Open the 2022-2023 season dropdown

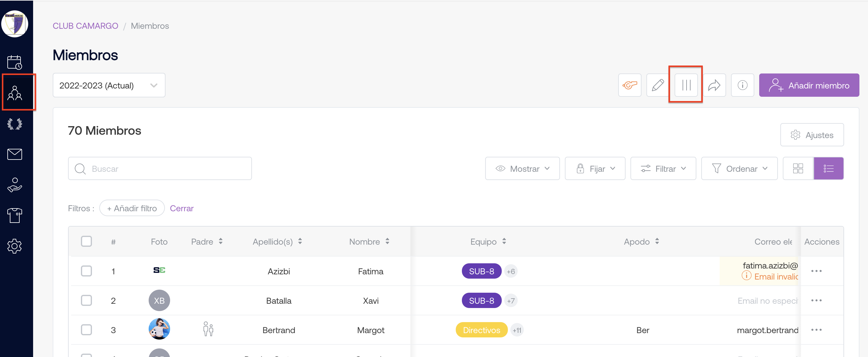tap(109, 85)
